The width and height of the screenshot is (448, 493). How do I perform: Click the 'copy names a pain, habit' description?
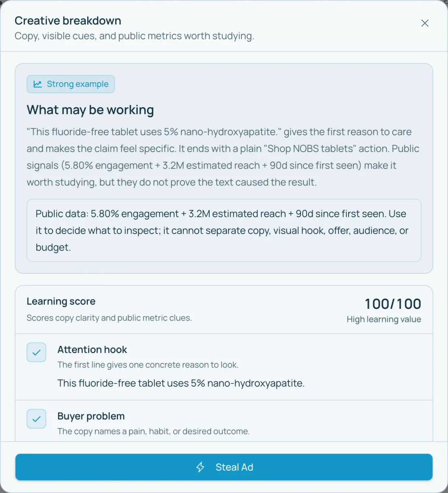[154, 431]
